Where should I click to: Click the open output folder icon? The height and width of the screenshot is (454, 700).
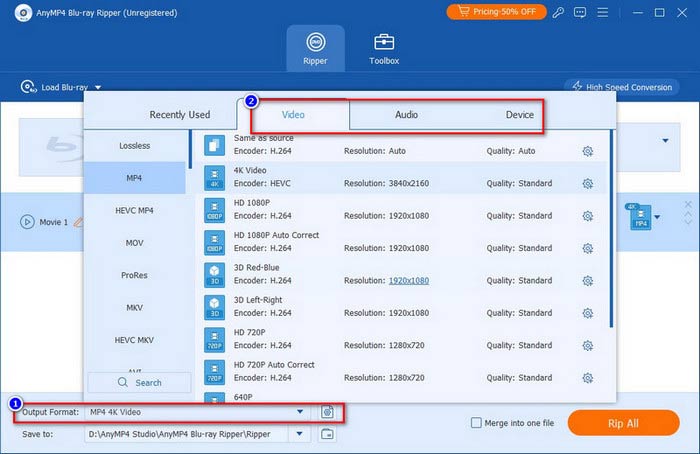coord(327,433)
